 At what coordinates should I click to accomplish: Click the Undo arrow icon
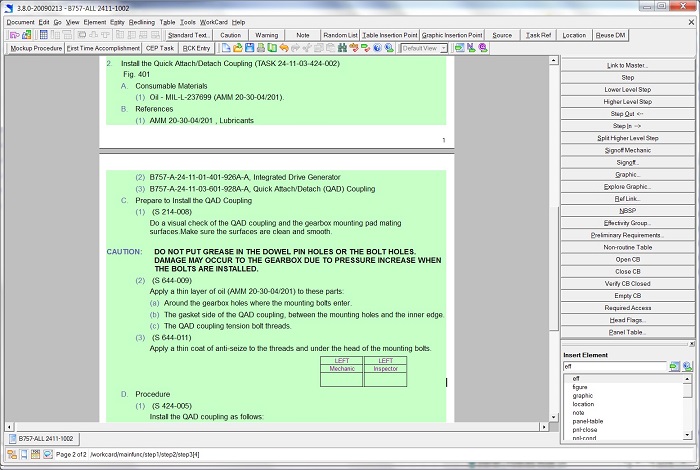click(284, 48)
